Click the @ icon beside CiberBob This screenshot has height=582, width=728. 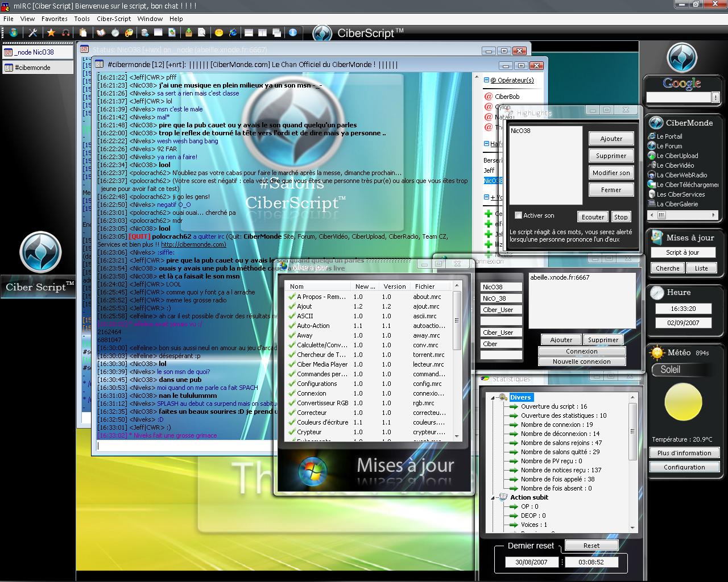(x=488, y=97)
